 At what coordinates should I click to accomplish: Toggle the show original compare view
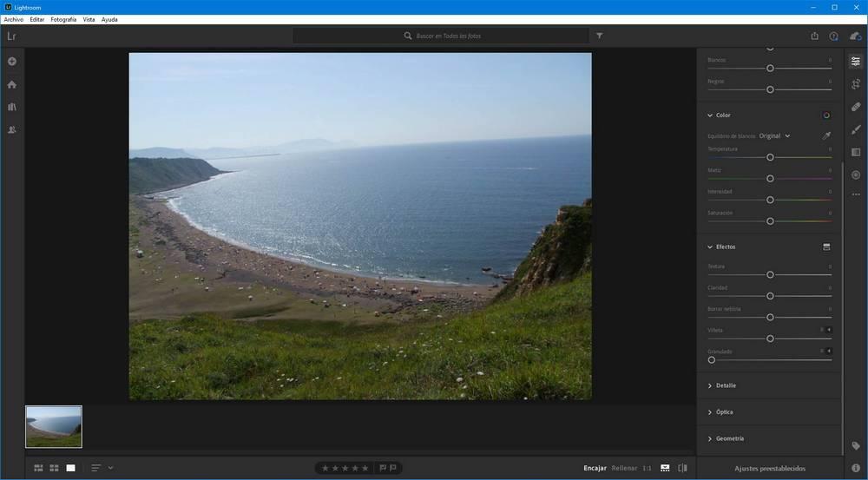pos(682,468)
